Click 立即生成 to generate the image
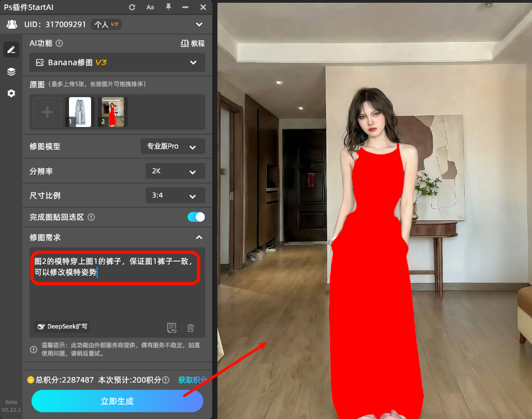This screenshot has width=532, height=419. 117,401
